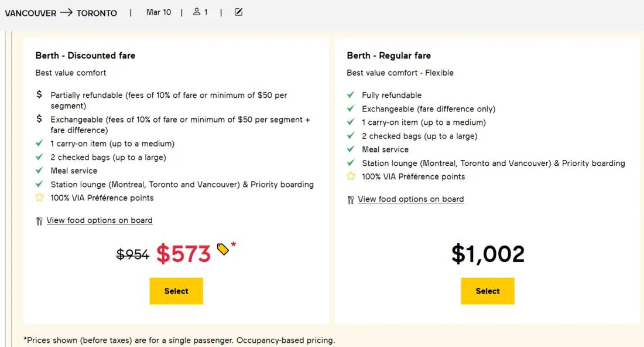Click the Vancouver to Toronto route header

61,13
